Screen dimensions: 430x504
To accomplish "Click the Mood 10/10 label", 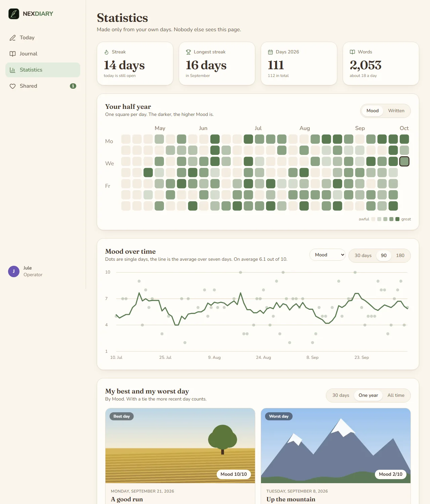I will (x=234, y=474).
